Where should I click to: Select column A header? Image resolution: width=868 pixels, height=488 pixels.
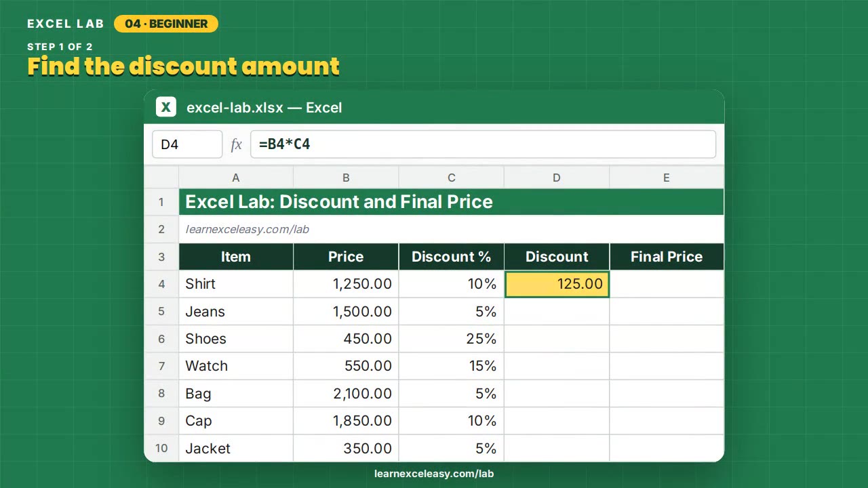tap(236, 178)
